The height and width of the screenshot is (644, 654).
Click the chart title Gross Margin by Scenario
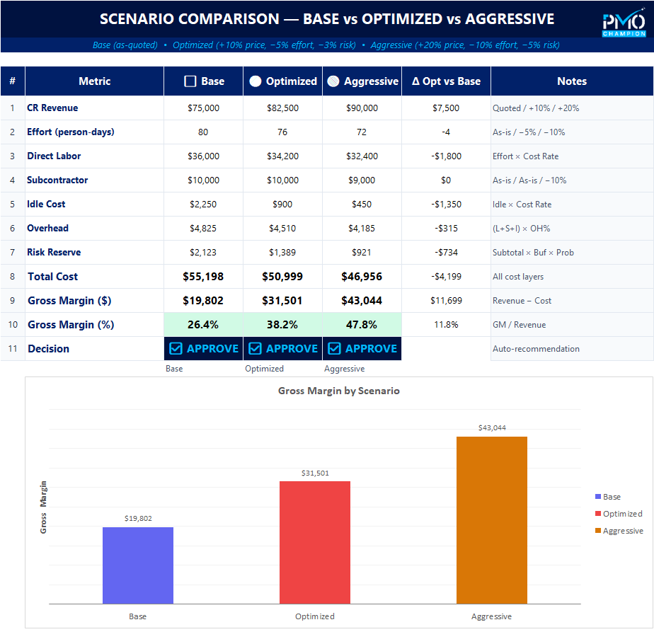(x=340, y=391)
